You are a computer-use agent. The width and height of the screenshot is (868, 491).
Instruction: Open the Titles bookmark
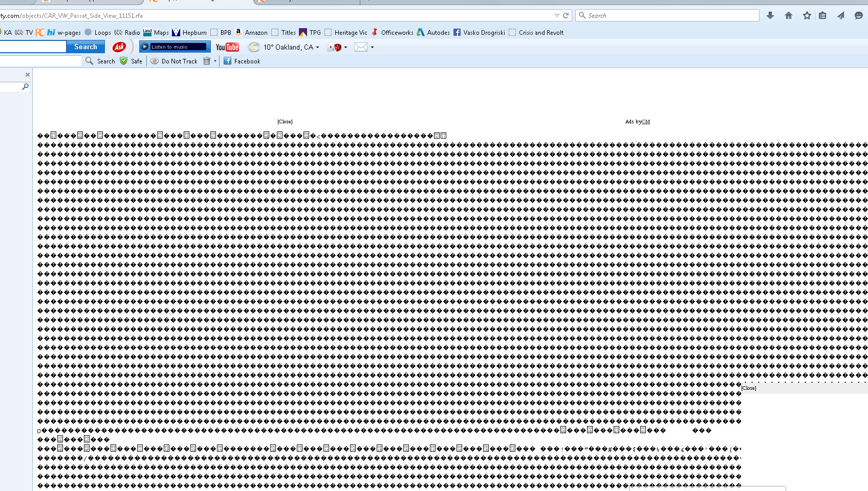[284, 32]
